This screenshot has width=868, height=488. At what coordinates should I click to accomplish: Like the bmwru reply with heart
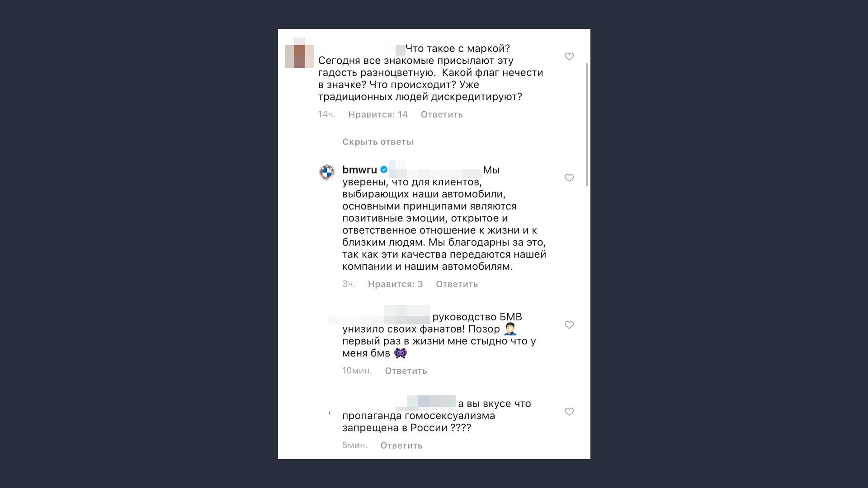(x=569, y=178)
